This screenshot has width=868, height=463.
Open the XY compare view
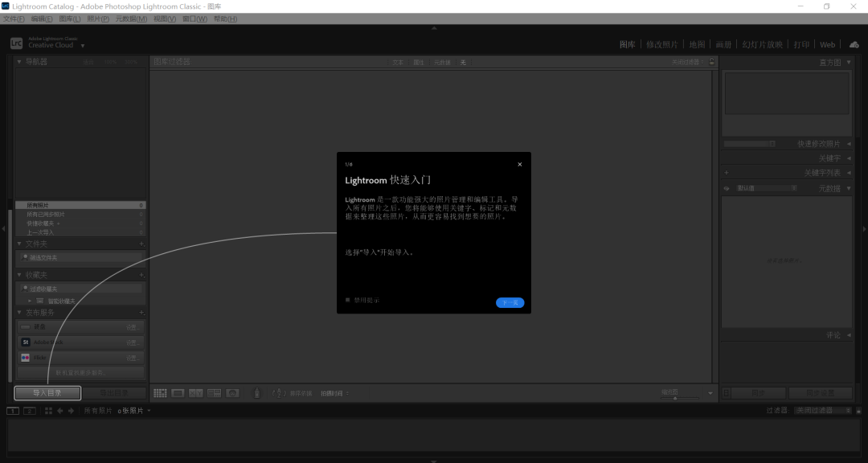pyautogui.click(x=196, y=393)
